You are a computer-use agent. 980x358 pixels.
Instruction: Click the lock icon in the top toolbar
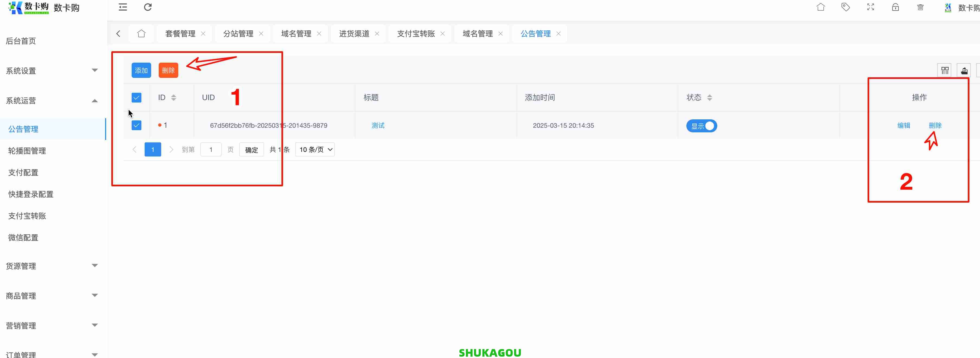(x=895, y=7)
